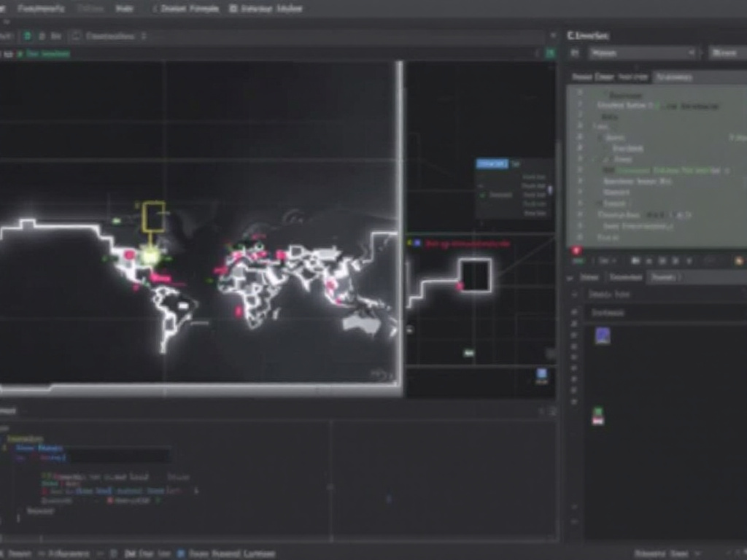Click the orange icon in the code panel toolbar
Screen dimensions: 747x560
(x=739, y=261)
